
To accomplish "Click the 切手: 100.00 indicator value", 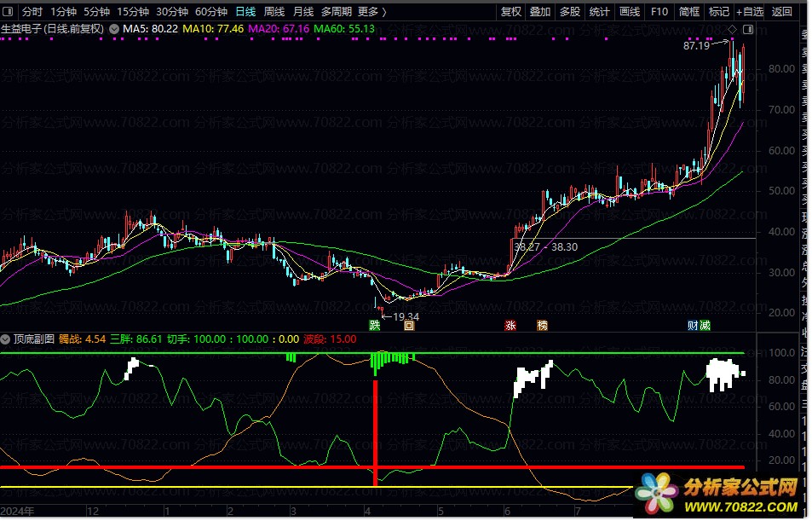I will pyautogui.click(x=197, y=339).
